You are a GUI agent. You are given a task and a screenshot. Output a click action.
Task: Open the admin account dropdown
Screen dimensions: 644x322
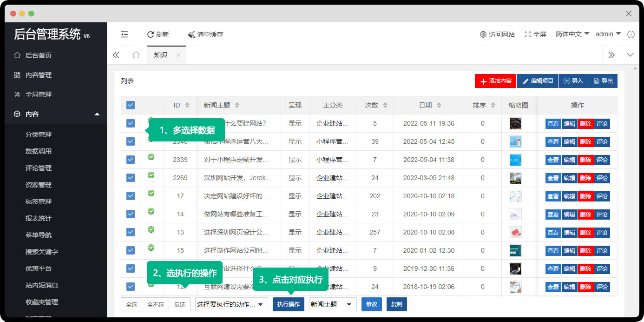point(608,34)
